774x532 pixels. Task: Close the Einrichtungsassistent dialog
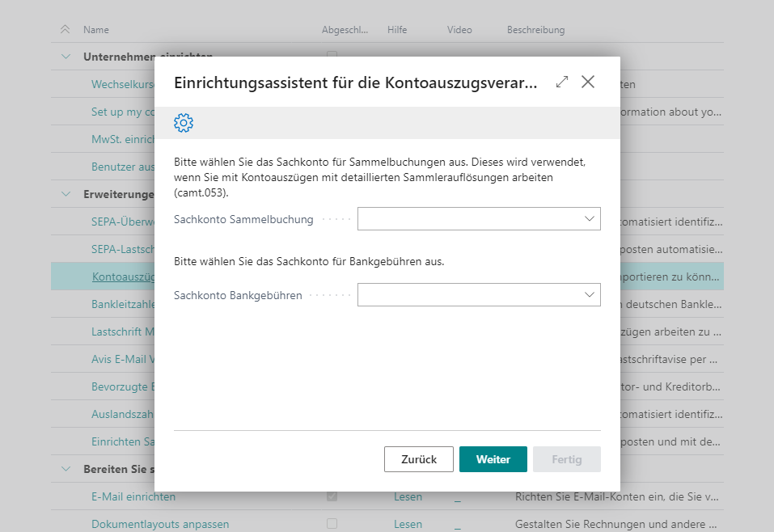point(588,82)
